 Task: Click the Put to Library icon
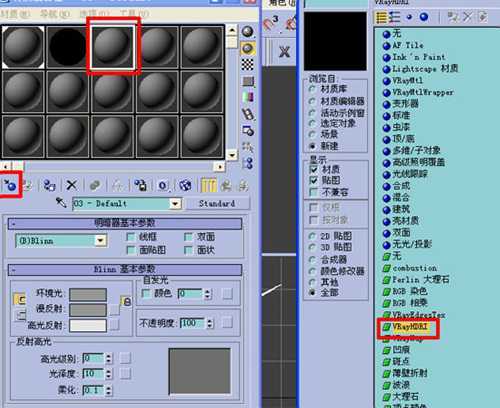coord(141,185)
